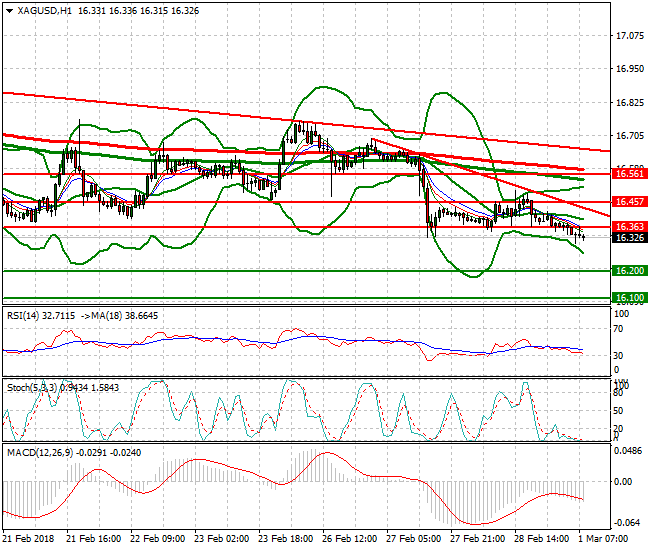Click the Stochastic scale level 50

click(618, 411)
